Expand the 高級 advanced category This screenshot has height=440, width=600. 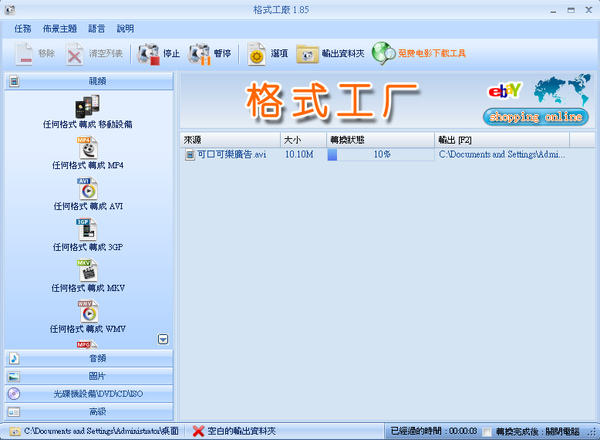(89, 412)
